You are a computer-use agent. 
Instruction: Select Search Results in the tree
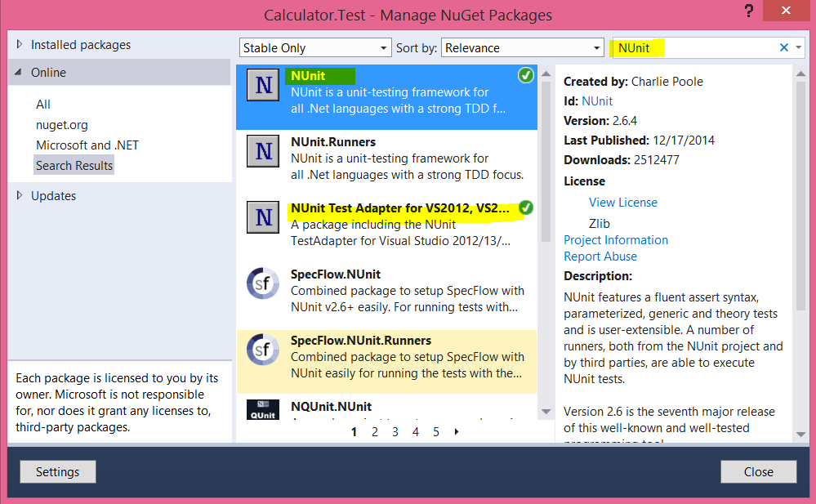74,166
